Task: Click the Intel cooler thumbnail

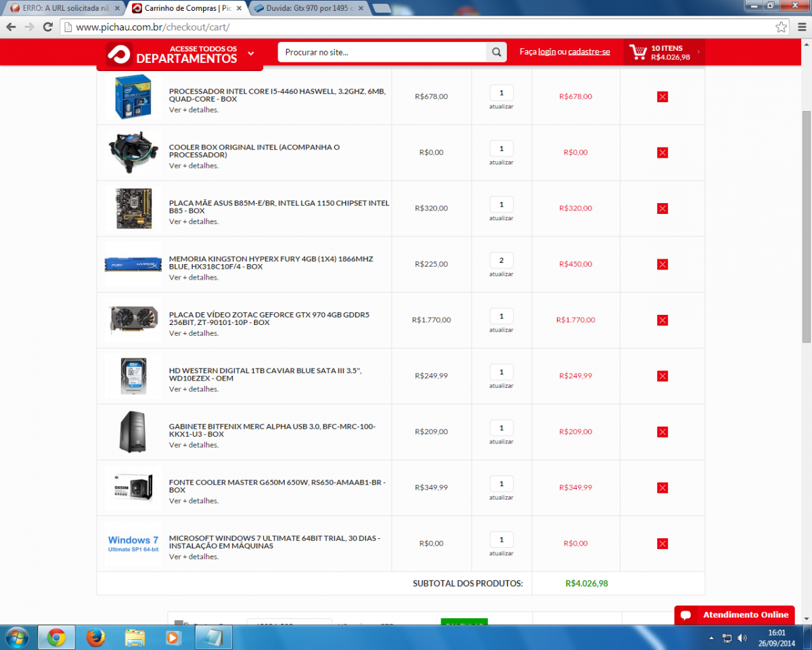Action: click(x=133, y=153)
